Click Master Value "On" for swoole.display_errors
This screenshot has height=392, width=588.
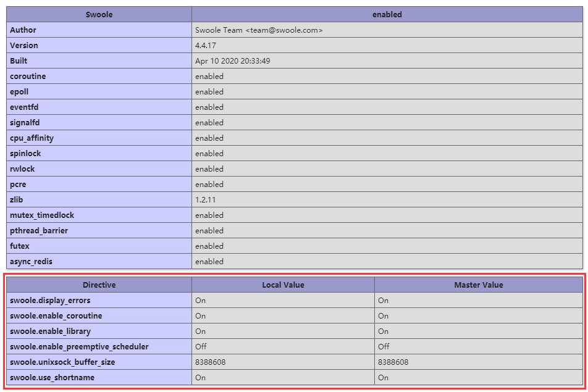(383, 300)
